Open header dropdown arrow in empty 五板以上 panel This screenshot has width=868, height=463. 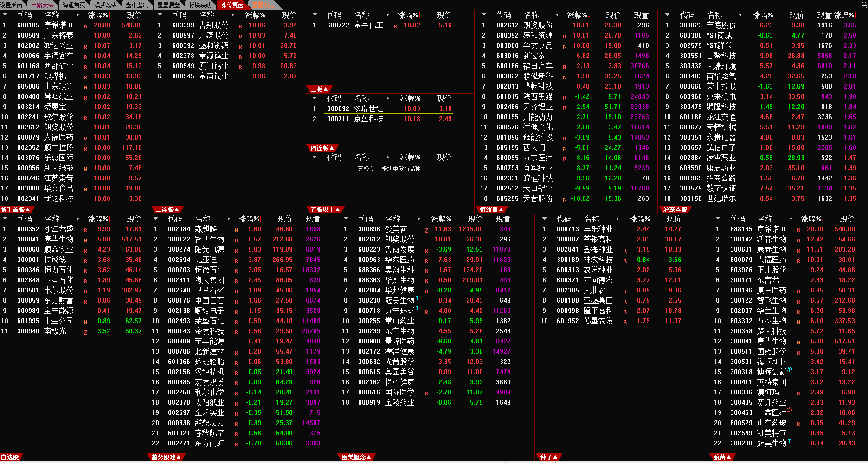coord(315,157)
